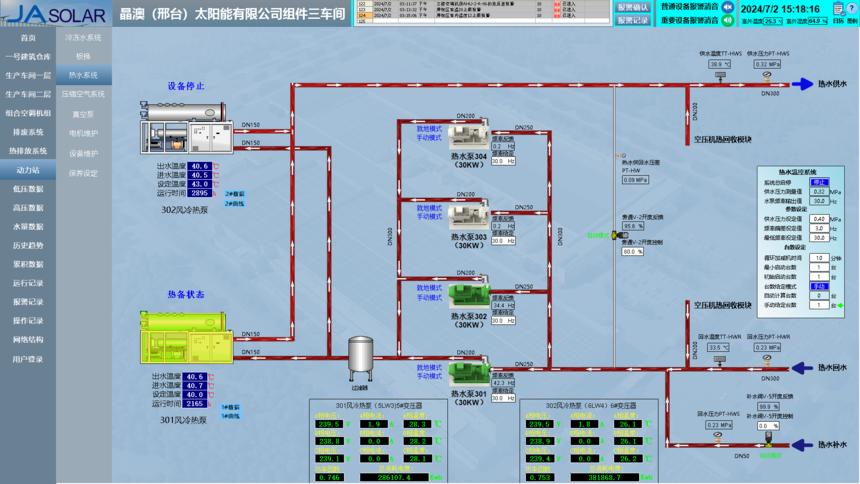Toggle unit count setting mode to manual
The height and width of the screenshot is (484, 860).
coord(819,287)
